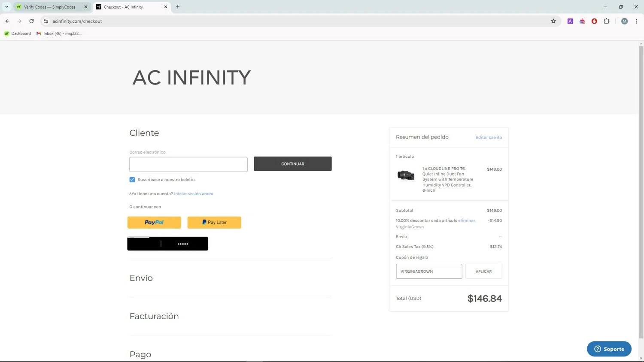644x362 pixels.
Task: Click the Envío section heading
Action: tap(141, 278)
